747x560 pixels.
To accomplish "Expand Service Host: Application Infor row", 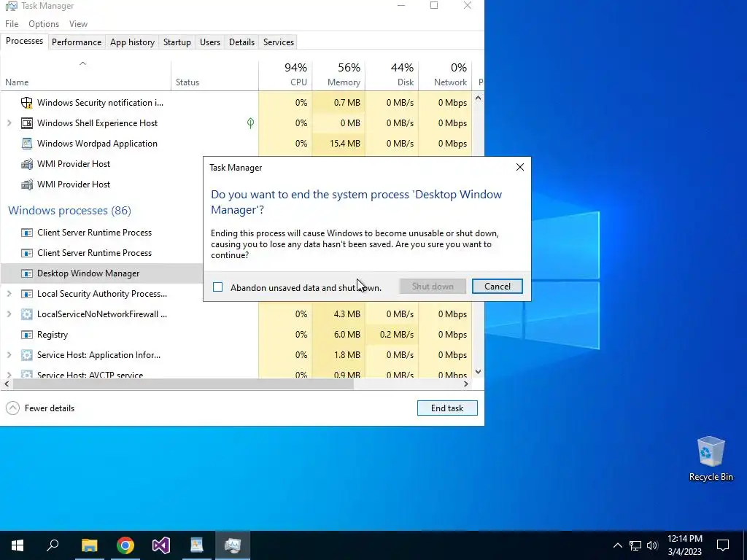I will (9, 355).
